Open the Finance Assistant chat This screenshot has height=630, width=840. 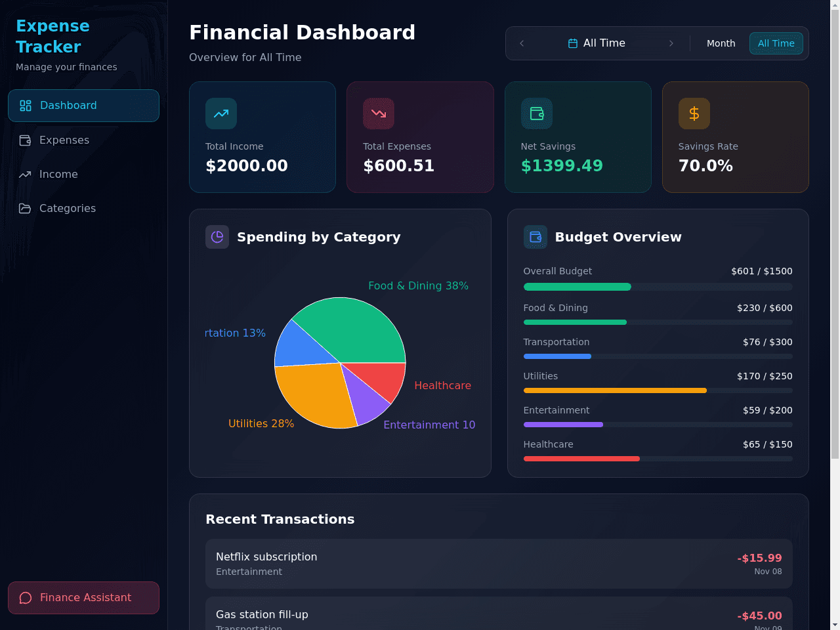coord(83,598)
